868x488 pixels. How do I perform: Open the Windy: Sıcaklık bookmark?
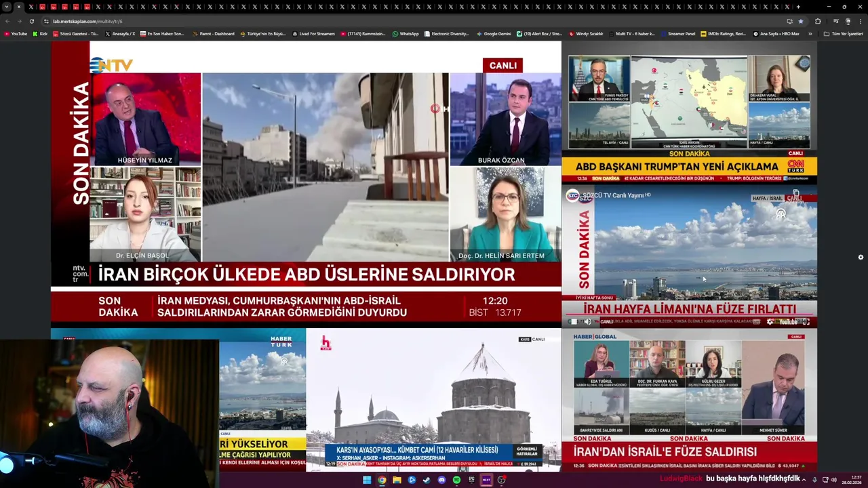pyautogui.click(x=585, y=33)
